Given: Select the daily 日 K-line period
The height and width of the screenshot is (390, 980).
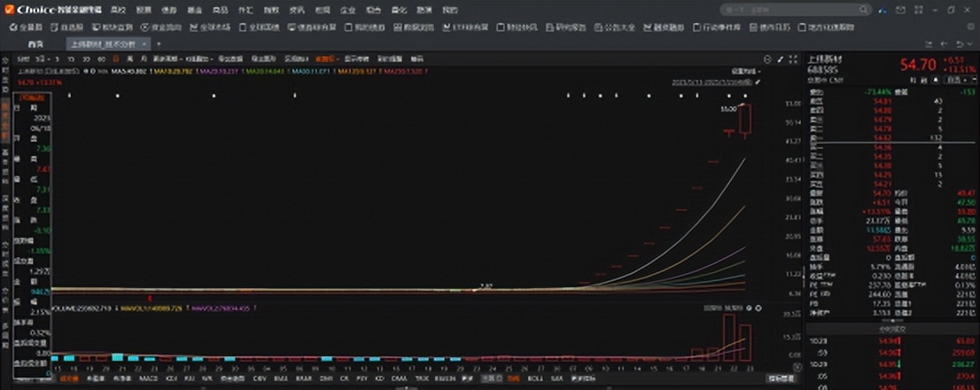Looking at the screenshot, I should 115,59.
